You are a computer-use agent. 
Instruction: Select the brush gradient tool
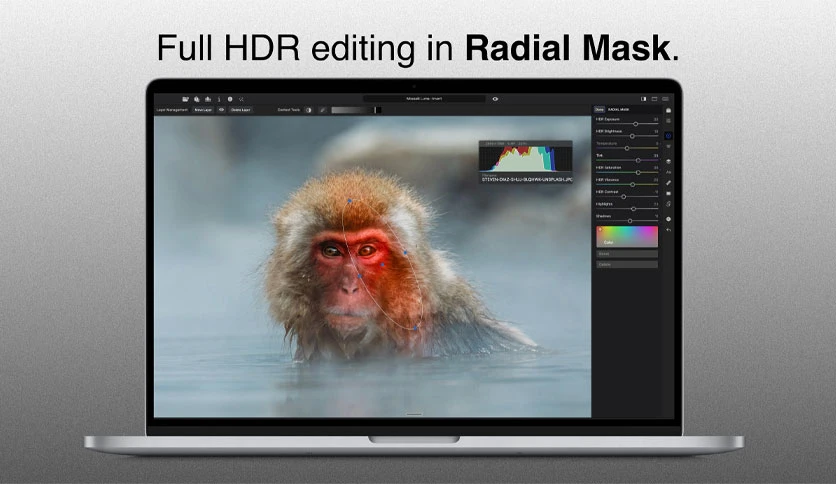point(322,110)
